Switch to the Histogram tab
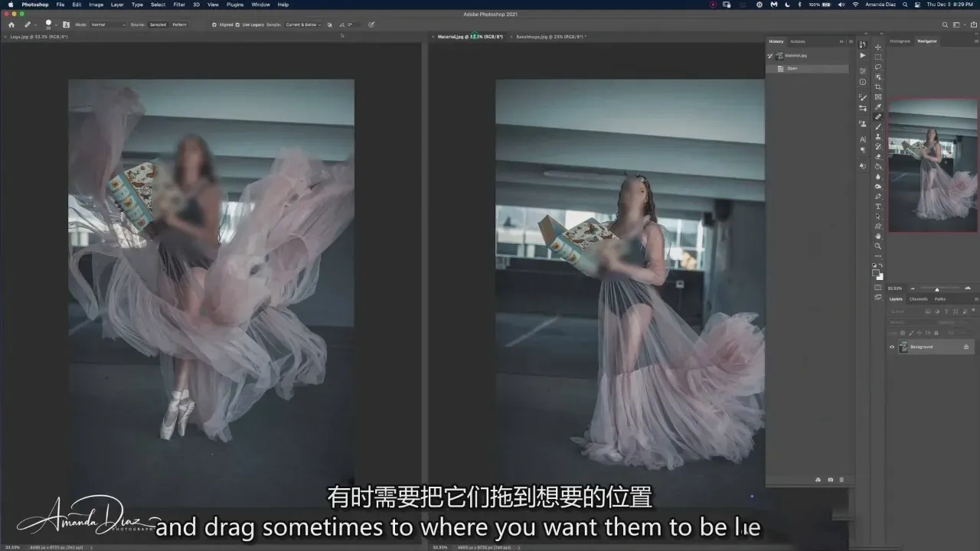The width and height of the screenshot is (980, 551). coord(900,41)
